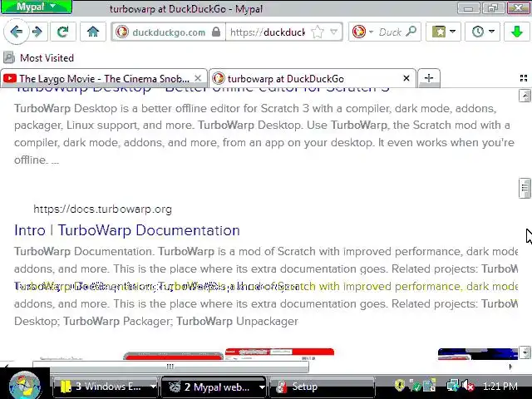
Task: Click the vertical scrollbar thumb
Action: 525,188
